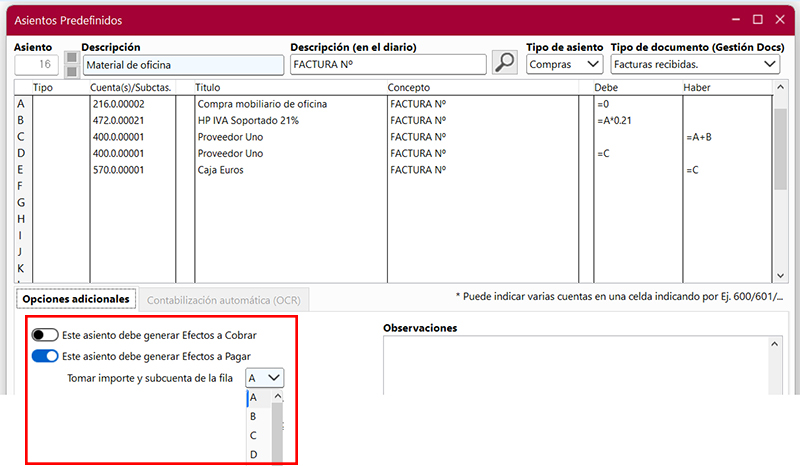Expand the Tipo de documento dropdown

point(695,64)
